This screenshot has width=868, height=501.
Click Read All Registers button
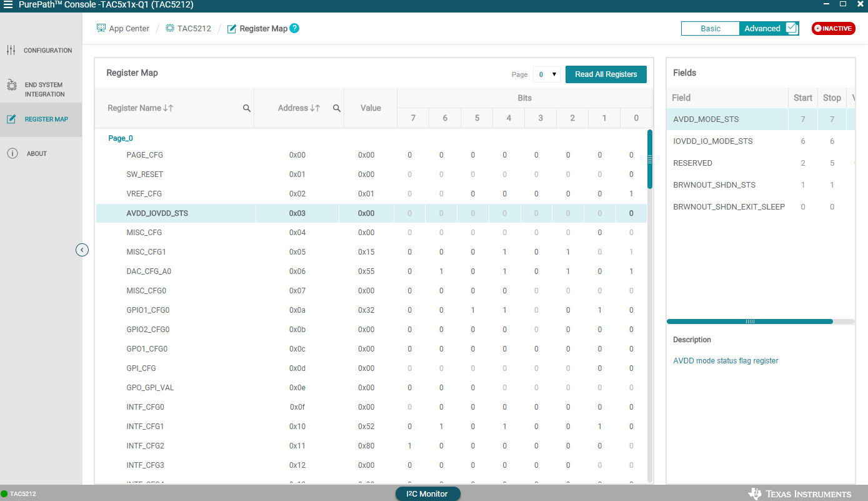[606, 74]
